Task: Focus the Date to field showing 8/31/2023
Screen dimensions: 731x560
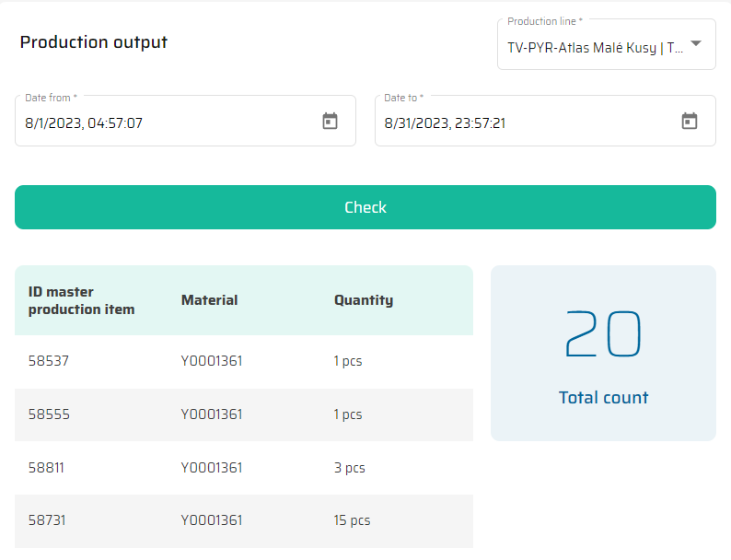Action: (x=525, y=122)
